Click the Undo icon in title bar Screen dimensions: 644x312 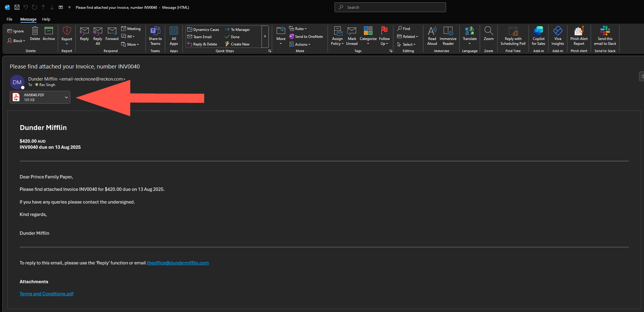(26, 7)
